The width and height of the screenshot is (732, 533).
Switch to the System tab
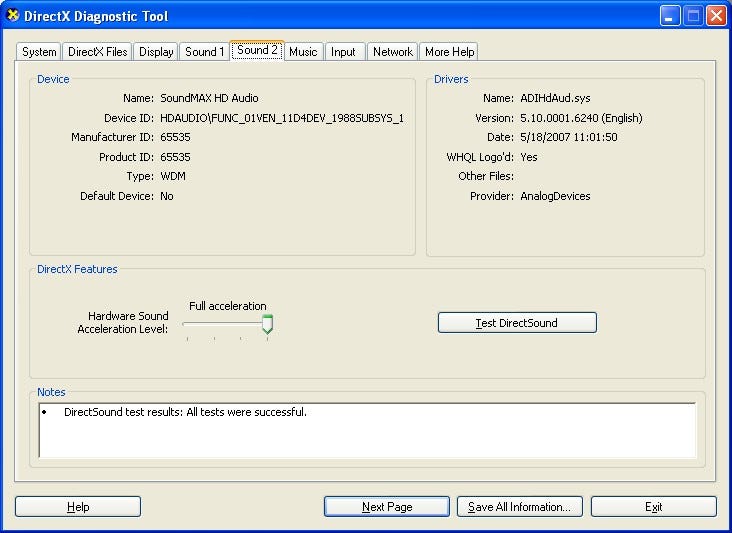[39, 52]
